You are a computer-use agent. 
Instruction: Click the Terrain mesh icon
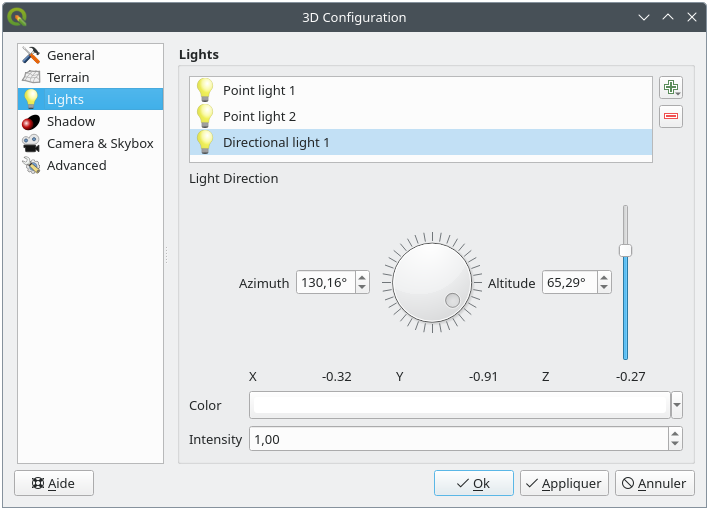(x=31, y=77)
